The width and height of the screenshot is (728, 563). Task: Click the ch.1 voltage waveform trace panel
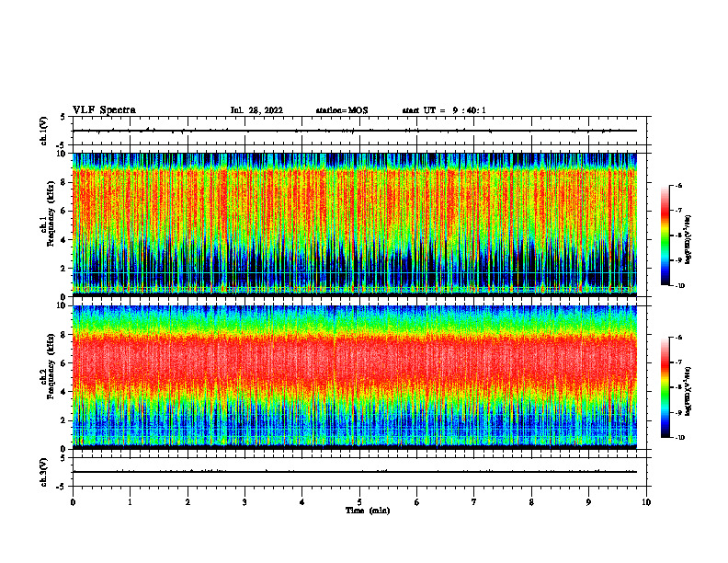(359, 131)
